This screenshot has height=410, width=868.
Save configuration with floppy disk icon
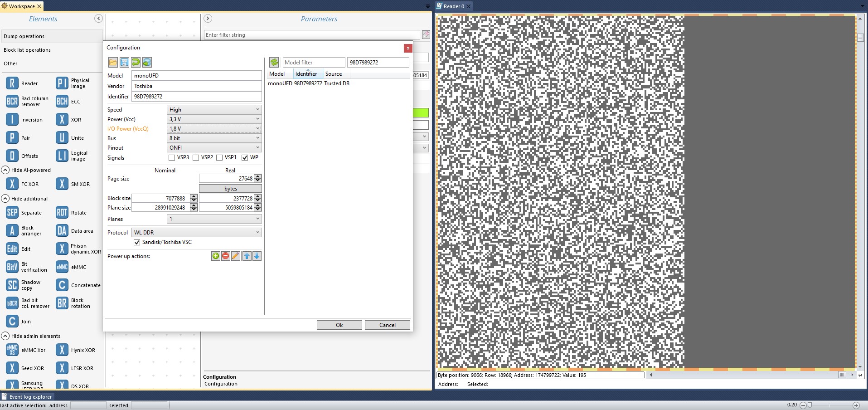point(124,63)
